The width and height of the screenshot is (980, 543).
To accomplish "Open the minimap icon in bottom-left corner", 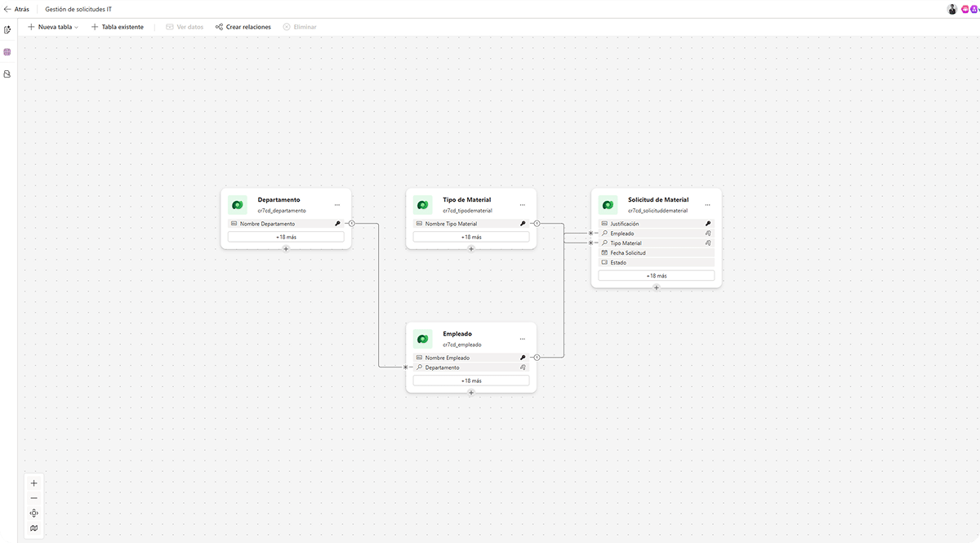I will (x=33, y=528).
